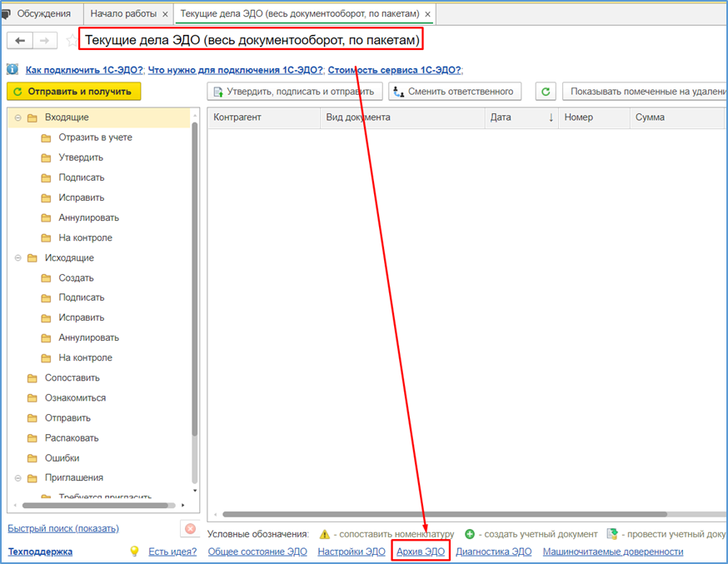Viewport: 728px width, 564px height.
Task: Click the green refresh icon button
Action: point(546,92)
